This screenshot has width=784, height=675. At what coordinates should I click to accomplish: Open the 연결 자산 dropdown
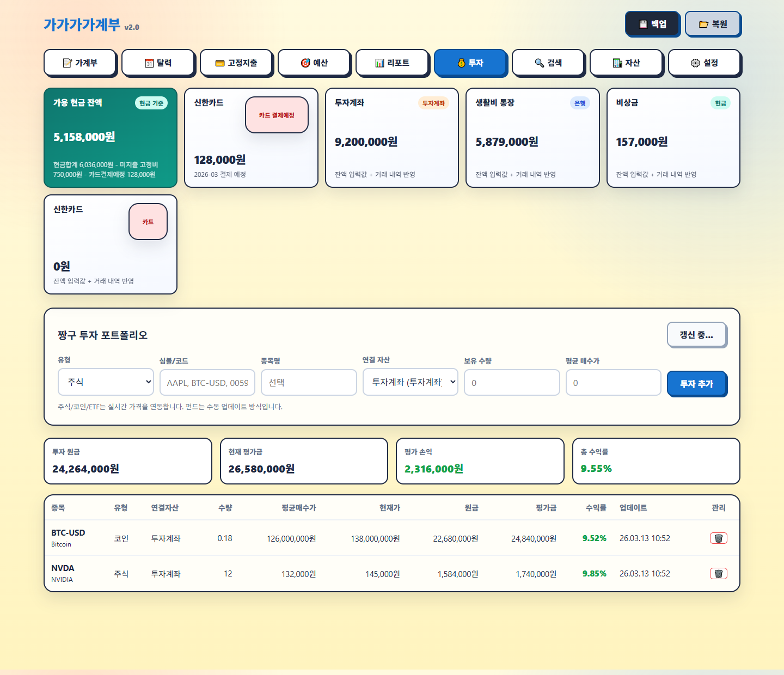click(410, 382)
